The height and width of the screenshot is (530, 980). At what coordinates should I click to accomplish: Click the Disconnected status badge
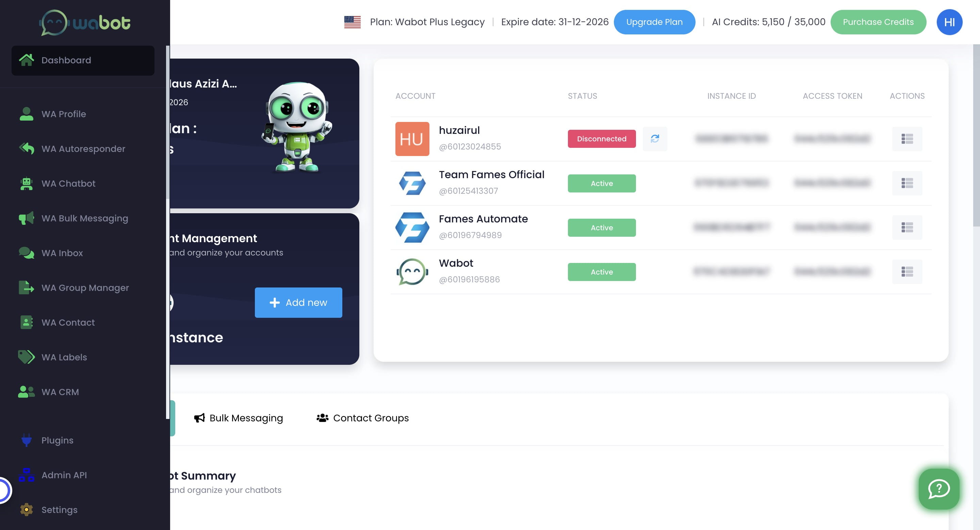coord(602,139)
